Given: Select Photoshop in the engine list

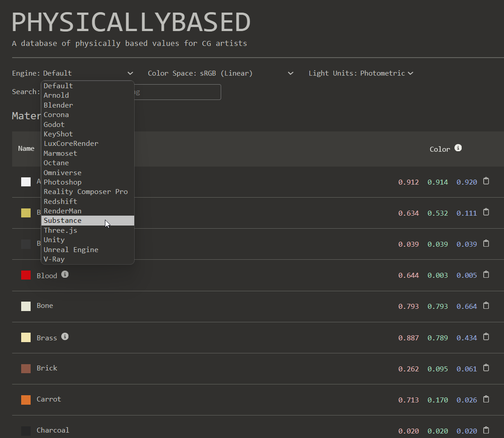Looking at the screenshot, I should point(88,182).
